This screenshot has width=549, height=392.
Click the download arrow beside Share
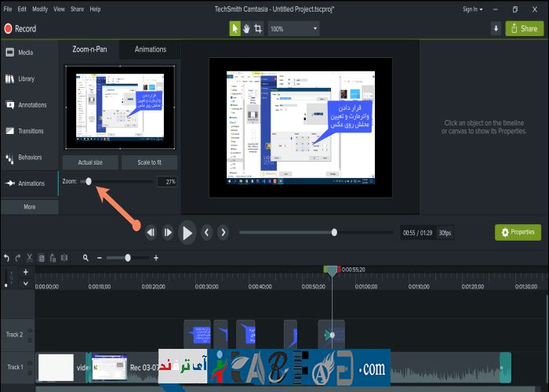(496, 28)
